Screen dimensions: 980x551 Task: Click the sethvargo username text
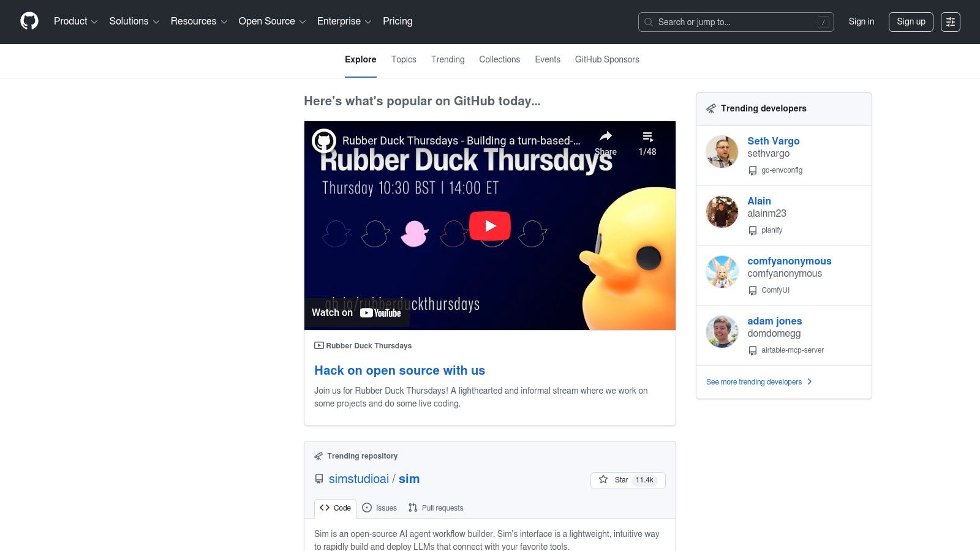point(768,154)
